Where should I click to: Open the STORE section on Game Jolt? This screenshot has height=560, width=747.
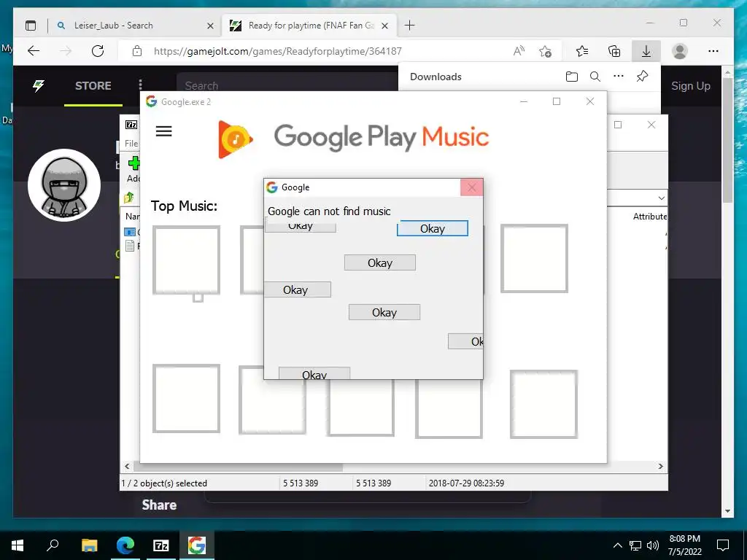[x=93, y=86]
